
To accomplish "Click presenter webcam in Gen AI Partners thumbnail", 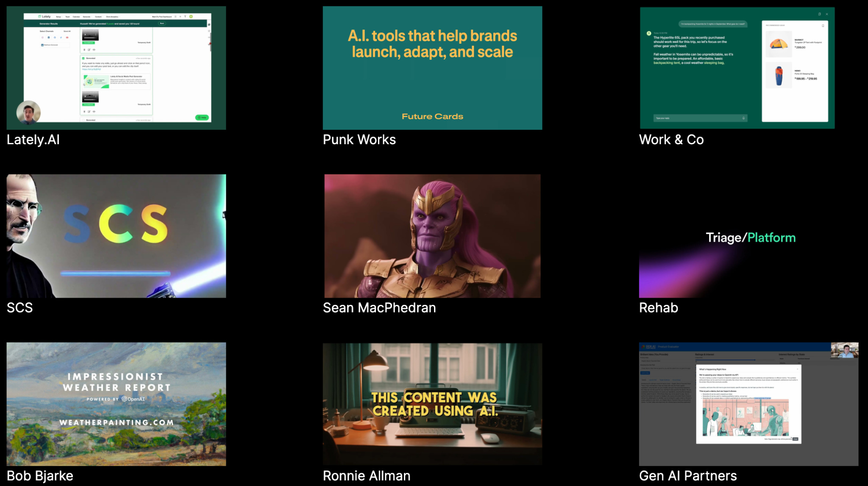I will pyautogui.click(x=844, y=350).
